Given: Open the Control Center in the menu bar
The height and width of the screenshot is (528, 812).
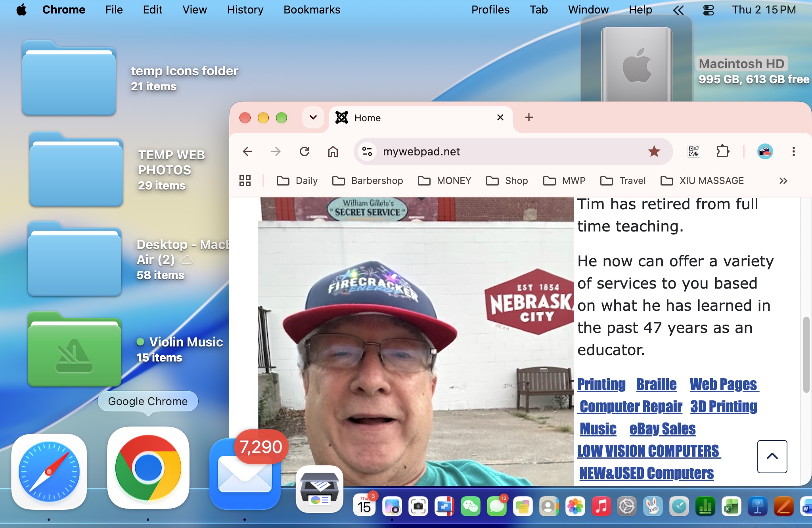Looking at the screenshot, I should pyautogui.click(x=709, y=10).
